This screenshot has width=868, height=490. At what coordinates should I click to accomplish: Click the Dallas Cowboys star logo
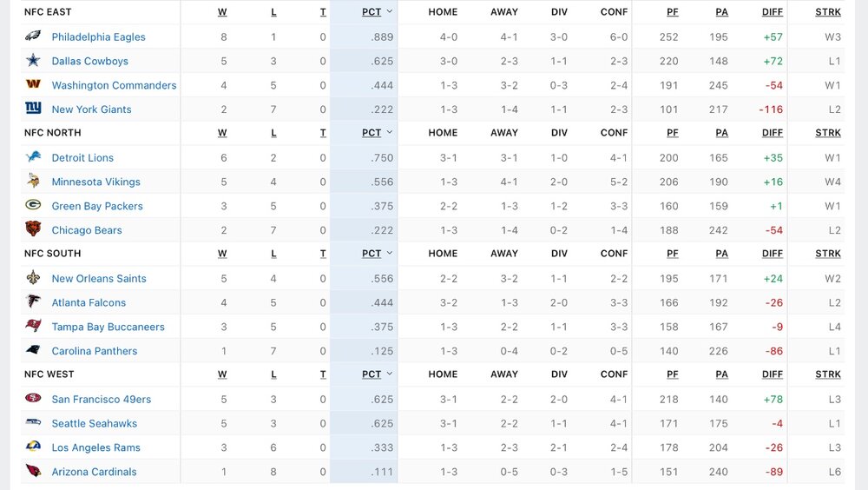33,61
